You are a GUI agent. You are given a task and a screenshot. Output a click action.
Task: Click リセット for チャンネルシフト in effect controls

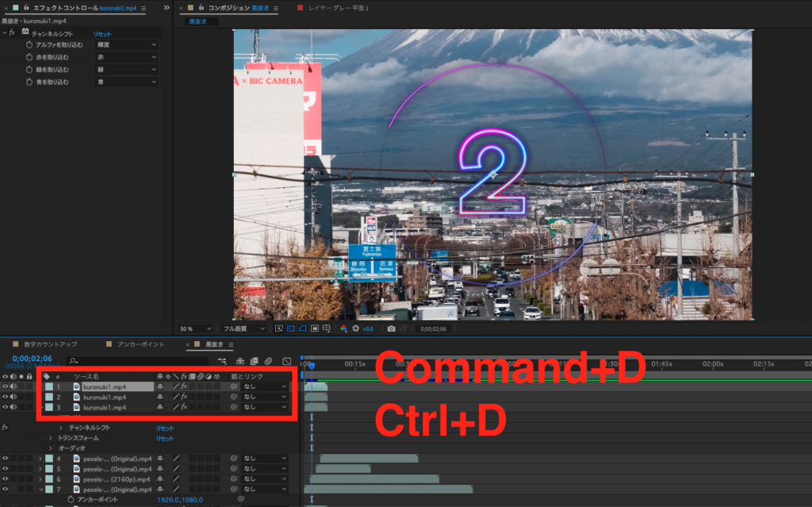pyautogui.click(x=102, y=34)
